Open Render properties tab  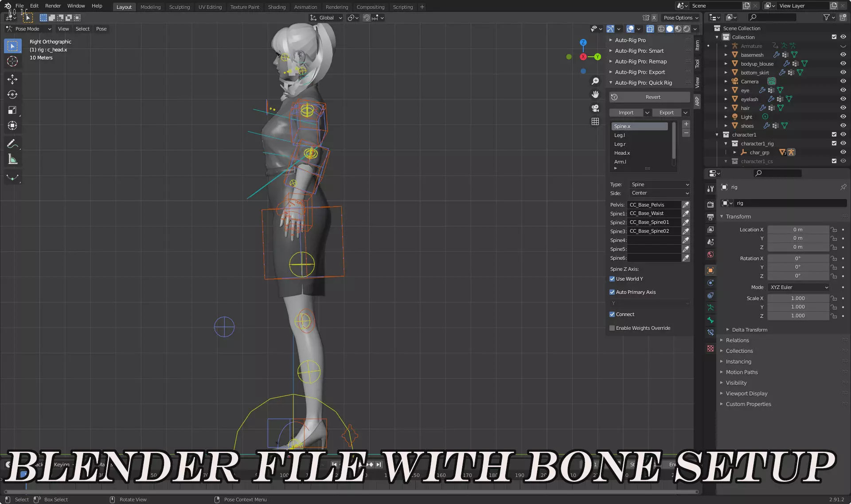[710, 204]
